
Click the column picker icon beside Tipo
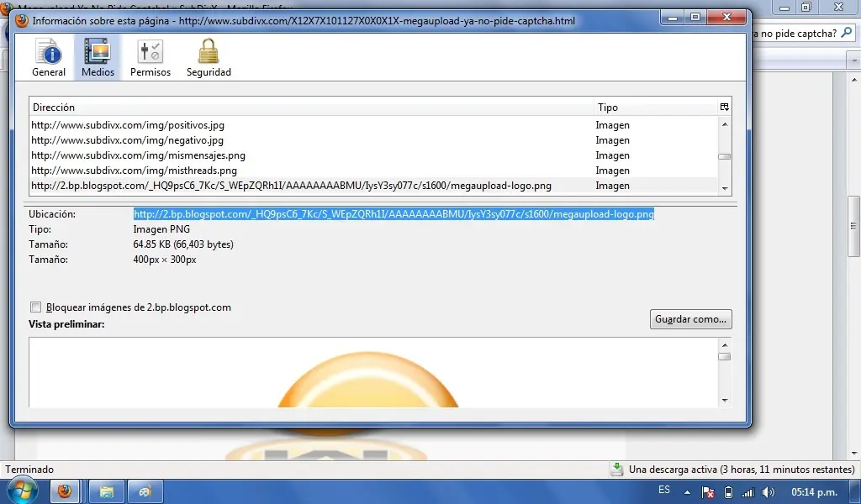pyautogui.click(x=724, y=107)
